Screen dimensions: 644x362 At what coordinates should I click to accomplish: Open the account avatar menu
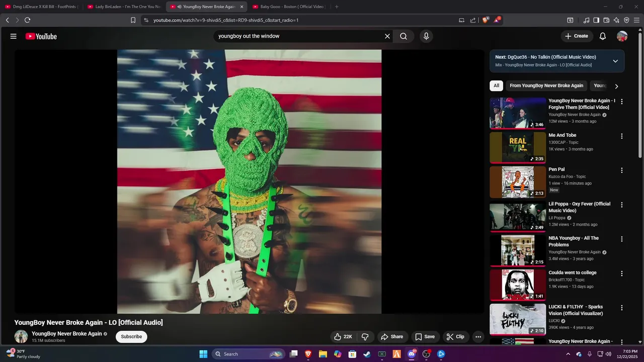(622, 36)
